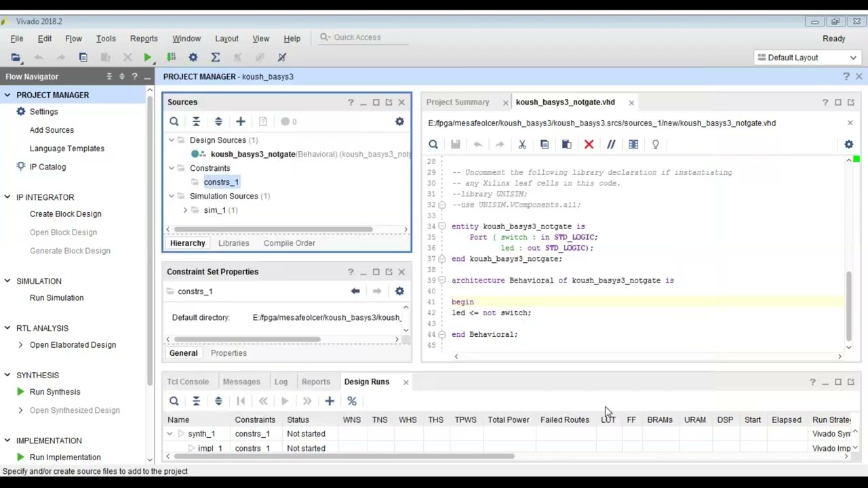The height and width of the screenshot is (488, 868).
Task: Copy selection in editor toolbar
Action: pos(545,144)
